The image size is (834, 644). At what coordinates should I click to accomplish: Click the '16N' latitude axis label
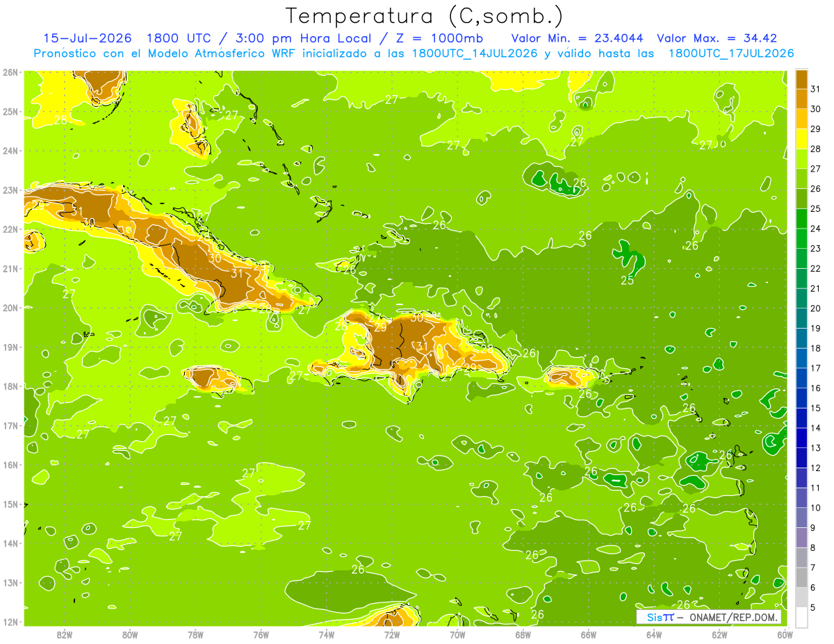coord(10,465)
